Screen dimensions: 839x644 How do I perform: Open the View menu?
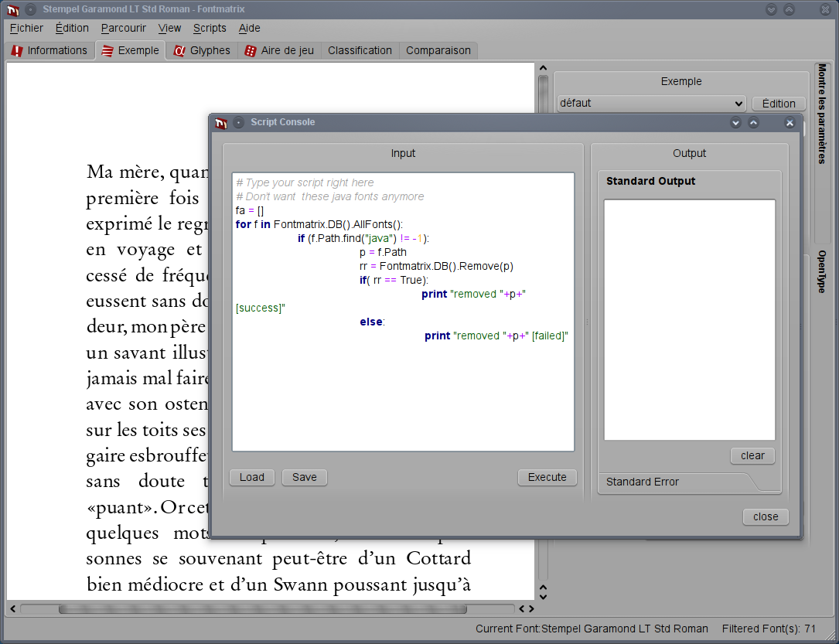(169, 28)
